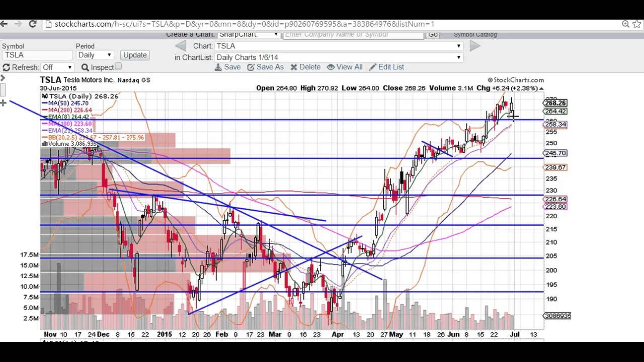Click the Enter Company Name or Symbol field

coord(353,35)
